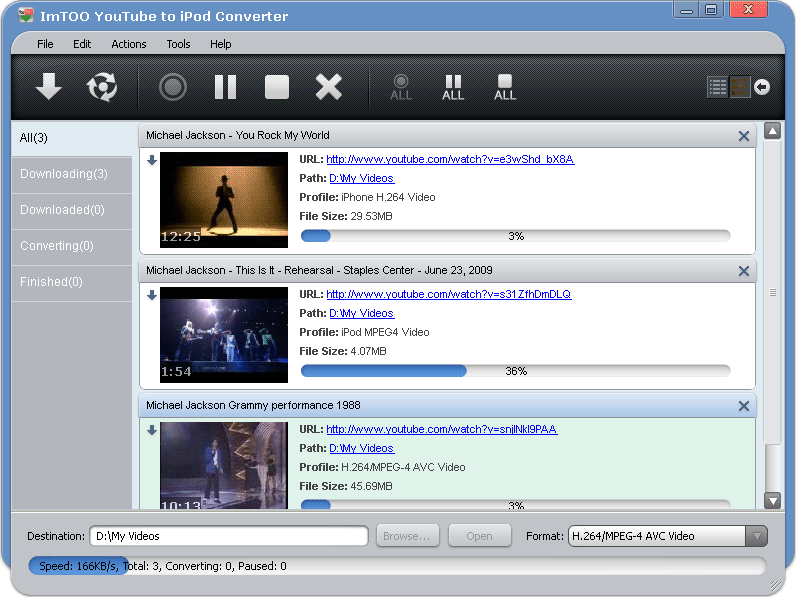Screen dimensions: 796x597
Task: Open the Help menu
Action: (221, 44)
